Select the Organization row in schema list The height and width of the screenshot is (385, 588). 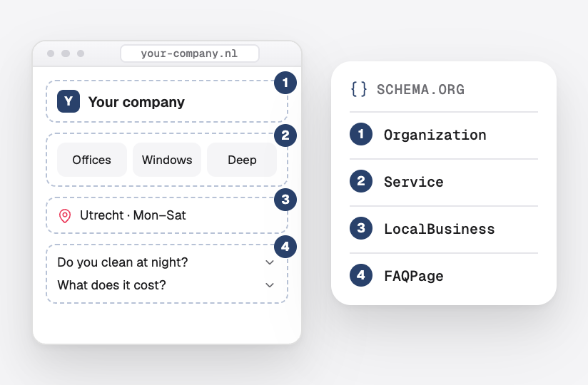[x=444, y=135]
